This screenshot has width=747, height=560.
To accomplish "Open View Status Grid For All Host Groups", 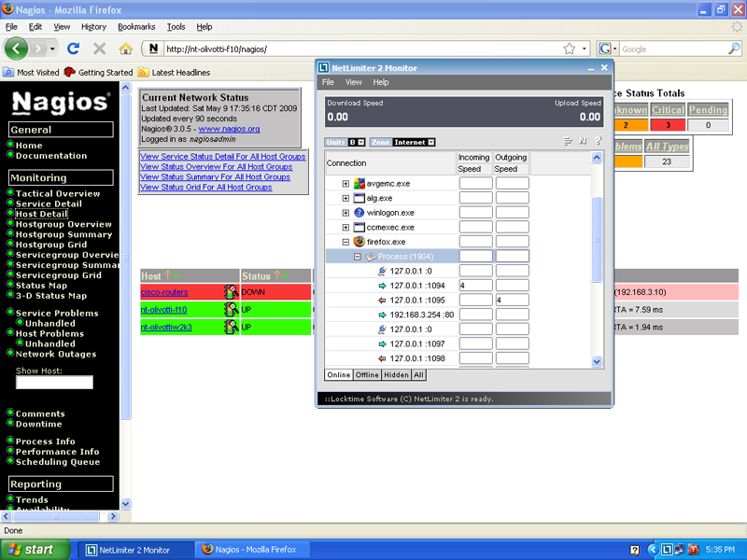I will point(206,188).
